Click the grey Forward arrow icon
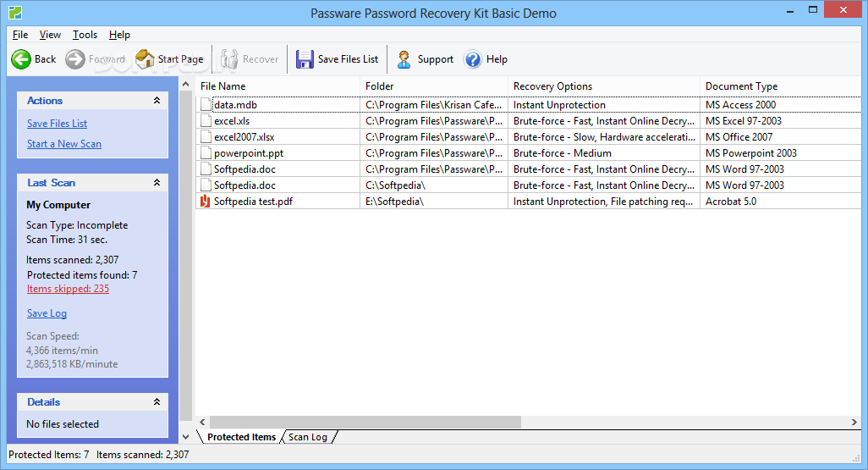This screenshot has height=470, width=868. (75, 59)
